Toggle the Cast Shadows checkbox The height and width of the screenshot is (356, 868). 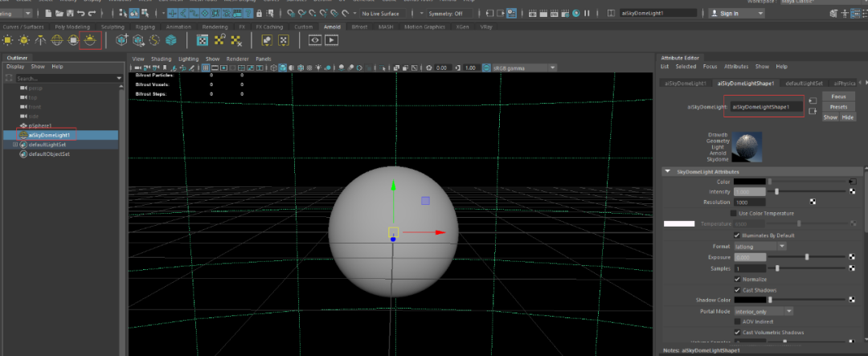pos(737,289)
